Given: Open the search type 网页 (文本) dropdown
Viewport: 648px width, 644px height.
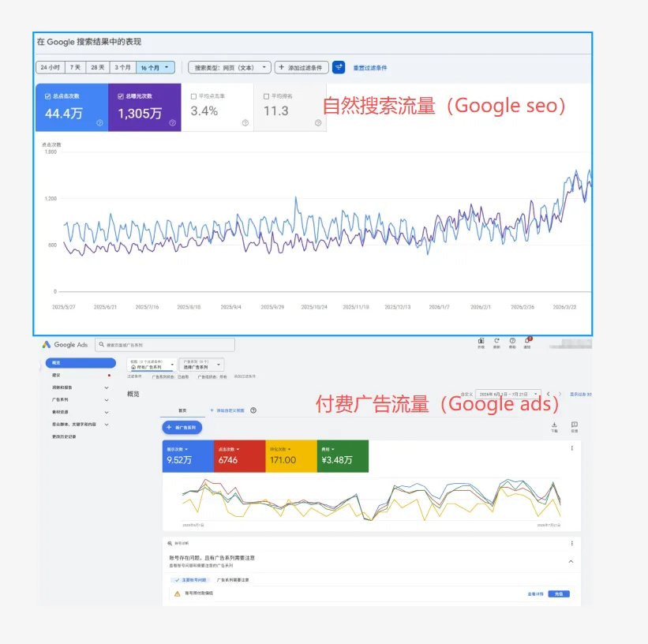Looking at the screenshot, I should 230,67.
